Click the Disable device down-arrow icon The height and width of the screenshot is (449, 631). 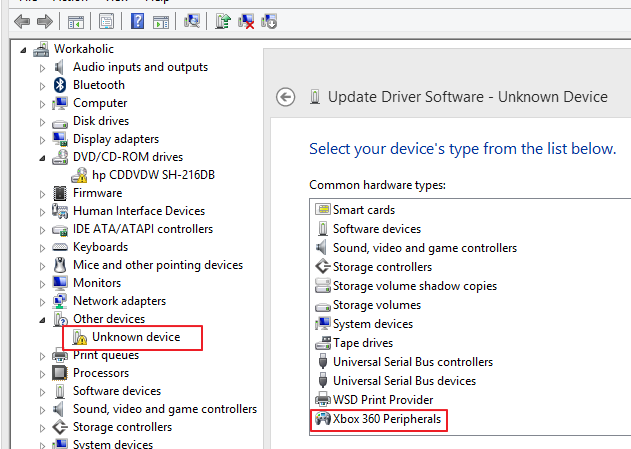[x=269, y=21]
